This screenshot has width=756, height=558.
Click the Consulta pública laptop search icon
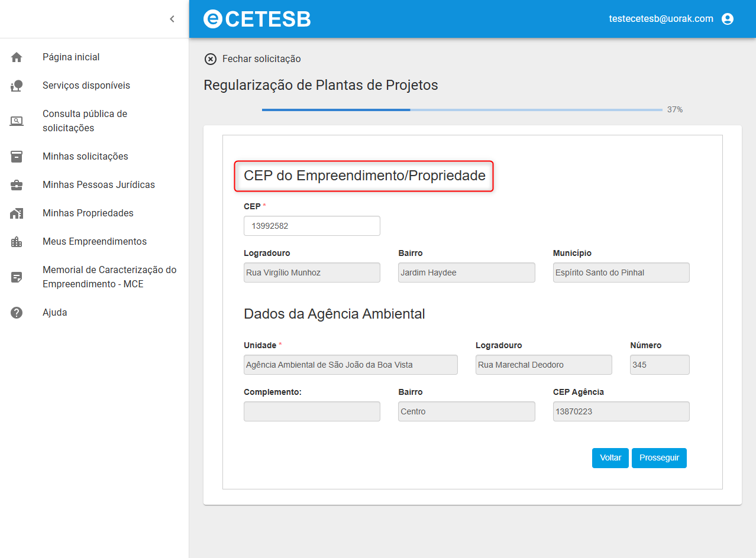tap(17, 121)
